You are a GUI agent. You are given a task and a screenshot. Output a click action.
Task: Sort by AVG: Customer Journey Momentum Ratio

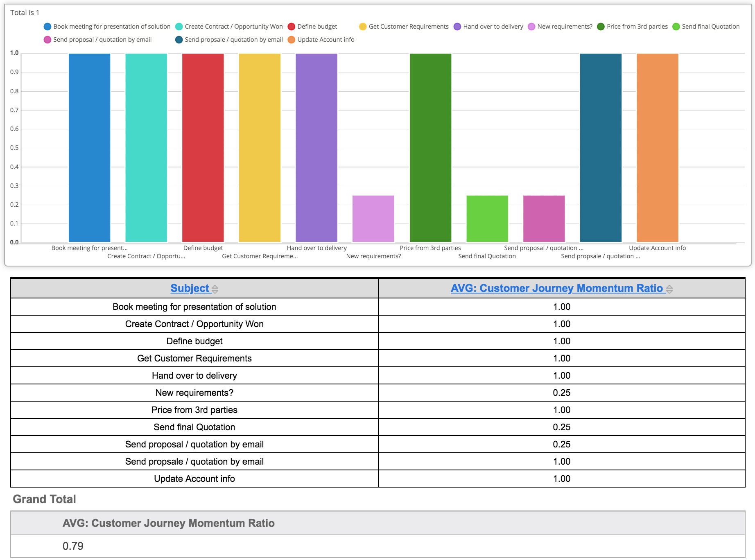[556, 288]
